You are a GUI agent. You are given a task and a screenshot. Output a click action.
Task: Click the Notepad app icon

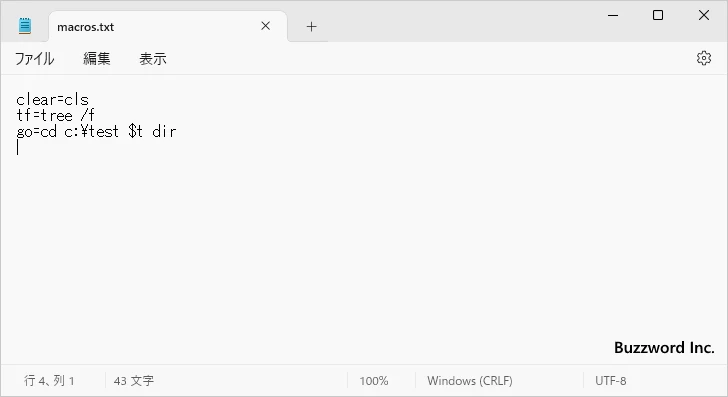point(25,26)
